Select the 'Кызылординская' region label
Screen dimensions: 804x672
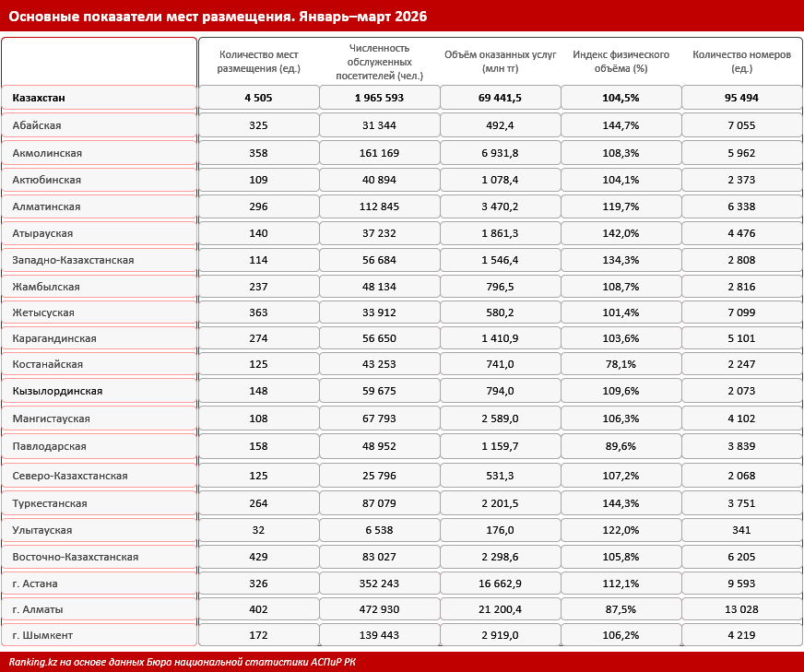coord(57,391)
